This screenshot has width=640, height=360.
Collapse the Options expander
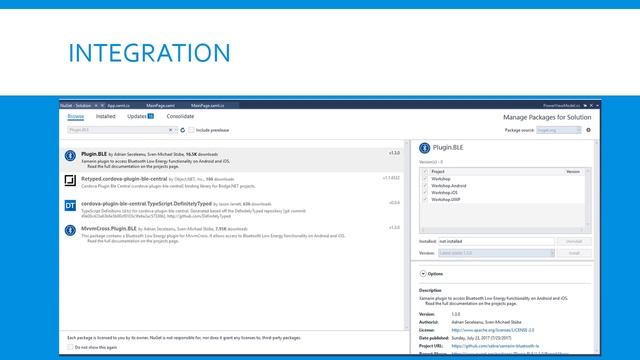pyautogui.click(x=423, y=274)
